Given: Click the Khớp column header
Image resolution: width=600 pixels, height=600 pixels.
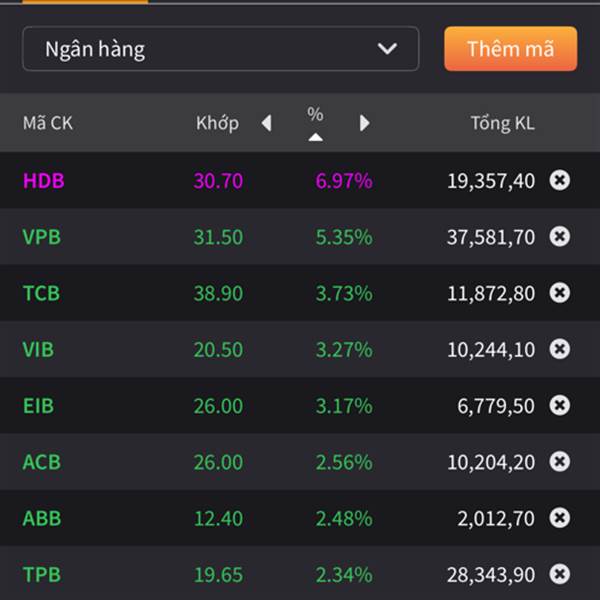Looking at the screenshot, I should coord(217,124).
